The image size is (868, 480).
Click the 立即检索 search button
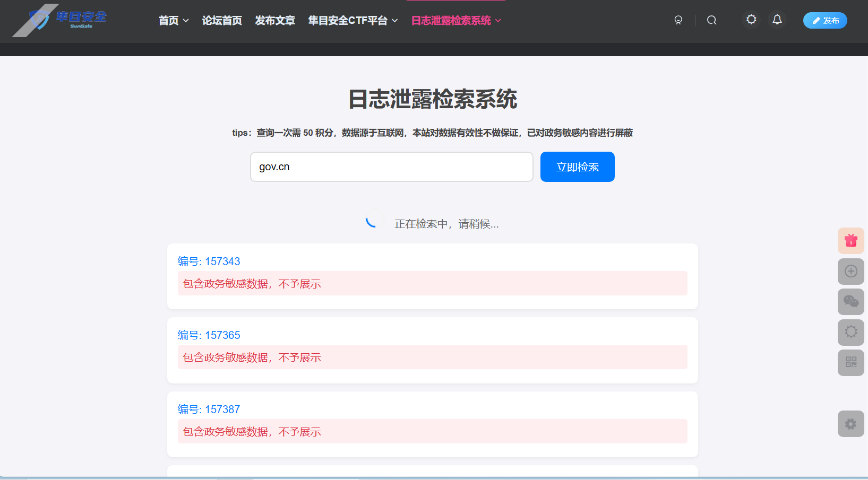tap(577, 167)
